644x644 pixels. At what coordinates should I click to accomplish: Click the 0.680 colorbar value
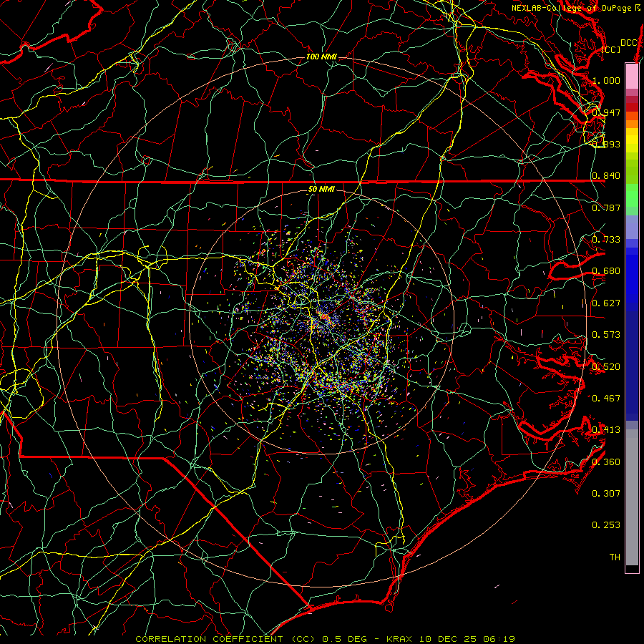606,271
